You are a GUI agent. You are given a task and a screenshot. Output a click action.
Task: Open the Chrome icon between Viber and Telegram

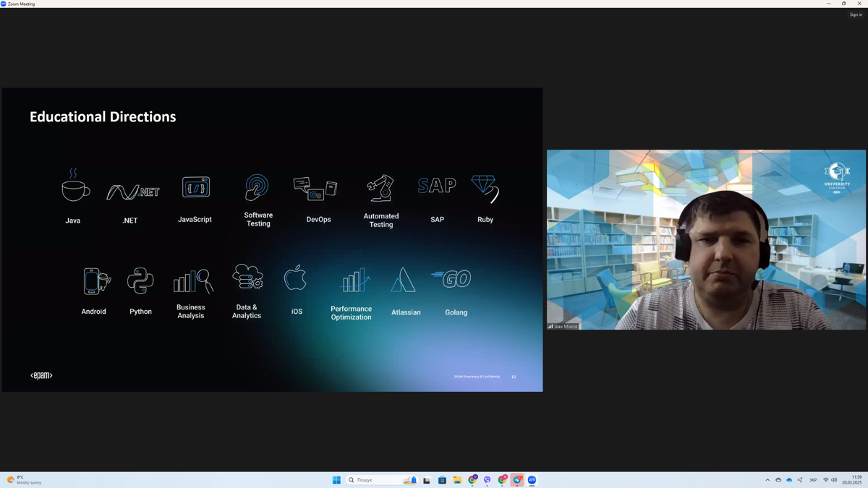[x=503, y=480]
